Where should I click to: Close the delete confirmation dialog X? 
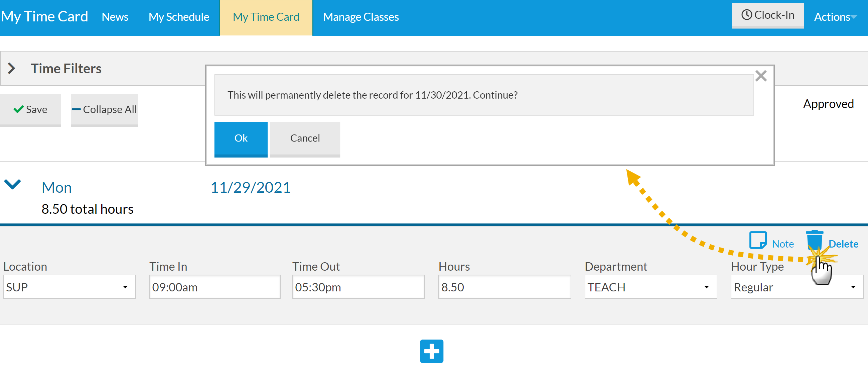[761, 76]
